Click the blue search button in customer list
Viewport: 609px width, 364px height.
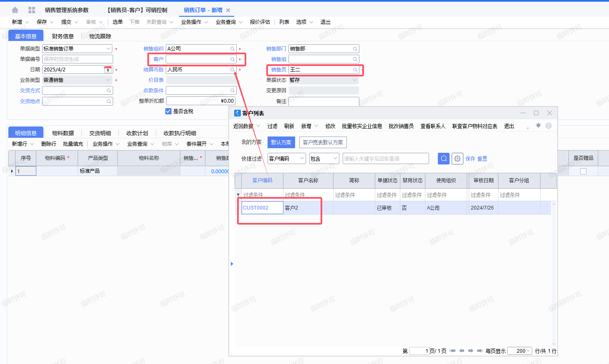[444, 159]
